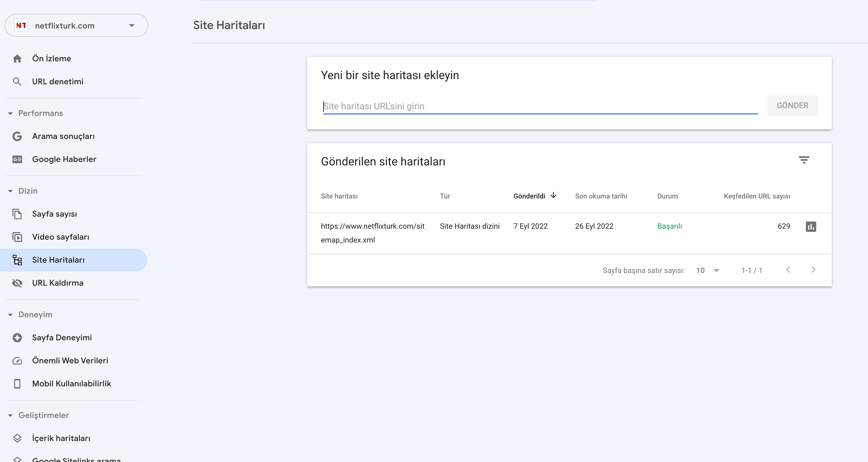Click the URL denetimi search icon
868x462 pixels.
point(17,81)
